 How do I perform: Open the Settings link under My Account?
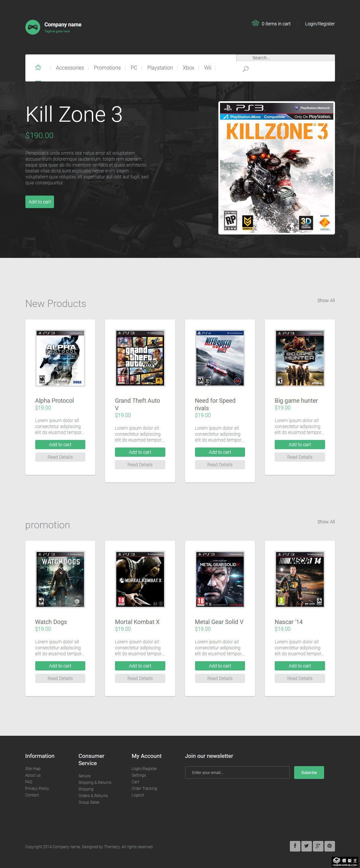tap(139, 775)
